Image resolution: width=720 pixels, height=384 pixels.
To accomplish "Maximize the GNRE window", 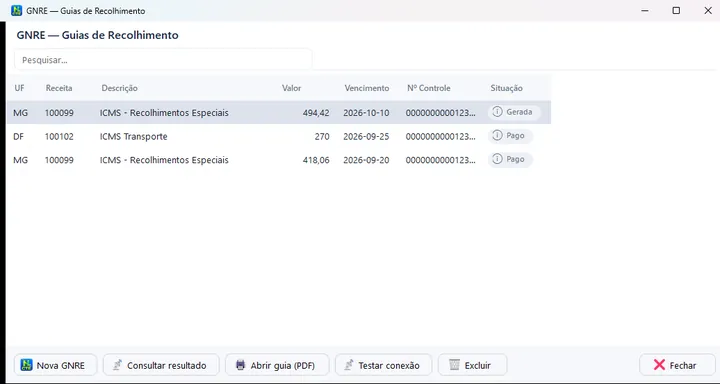I will coord(676,11).
